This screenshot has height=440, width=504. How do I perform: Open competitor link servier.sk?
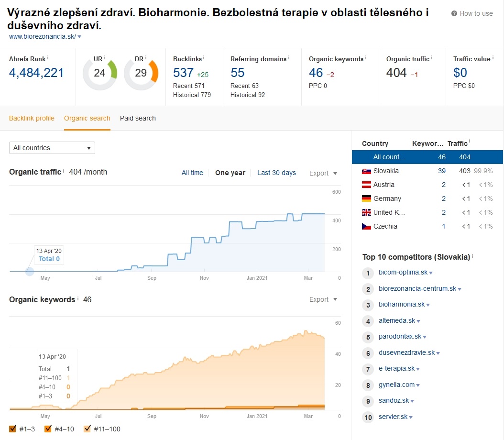tap(393, 417)
